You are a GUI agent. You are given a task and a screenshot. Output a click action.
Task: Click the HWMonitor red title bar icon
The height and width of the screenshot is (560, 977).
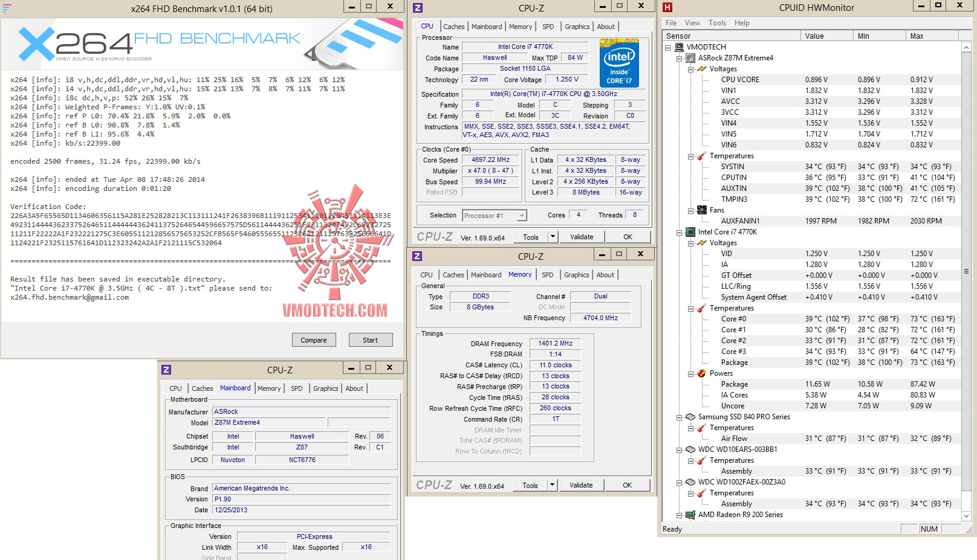coord(667,7)
